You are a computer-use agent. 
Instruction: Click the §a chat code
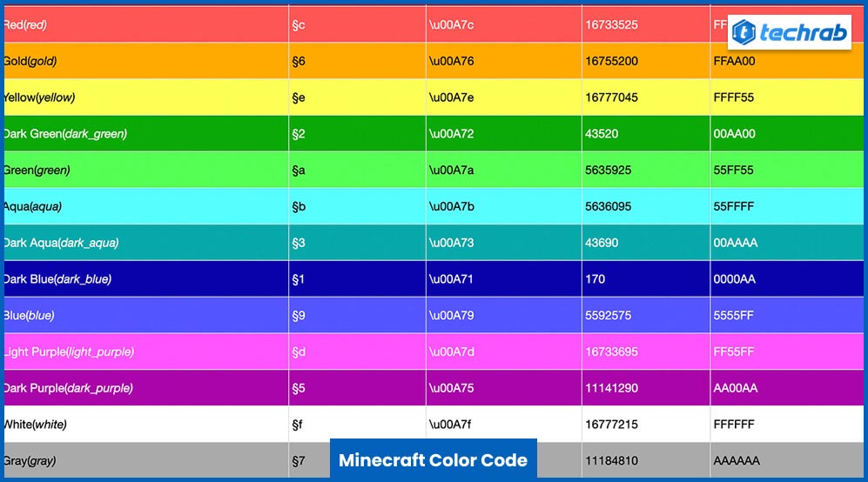click(299, 171)
